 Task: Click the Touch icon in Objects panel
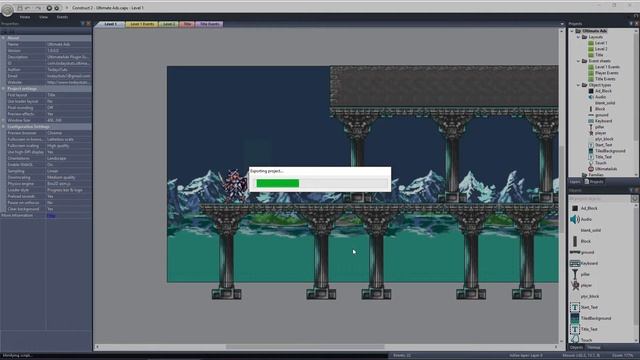pos(575,339)
